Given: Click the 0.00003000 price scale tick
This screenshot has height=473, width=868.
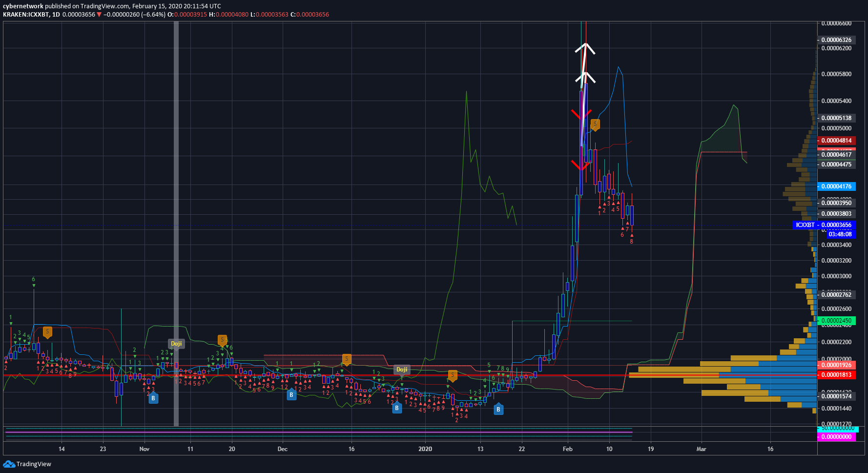Looking at the screenshot, I should point(836,276).
